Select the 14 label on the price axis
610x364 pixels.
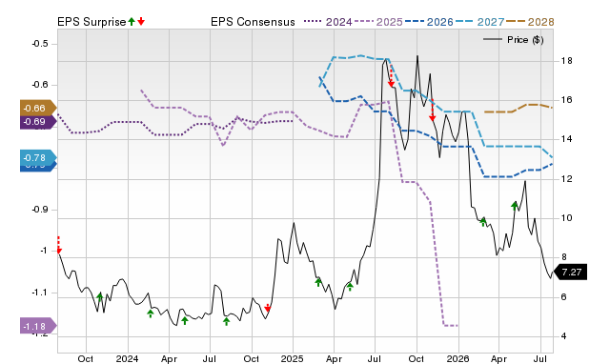pos(567,139)
